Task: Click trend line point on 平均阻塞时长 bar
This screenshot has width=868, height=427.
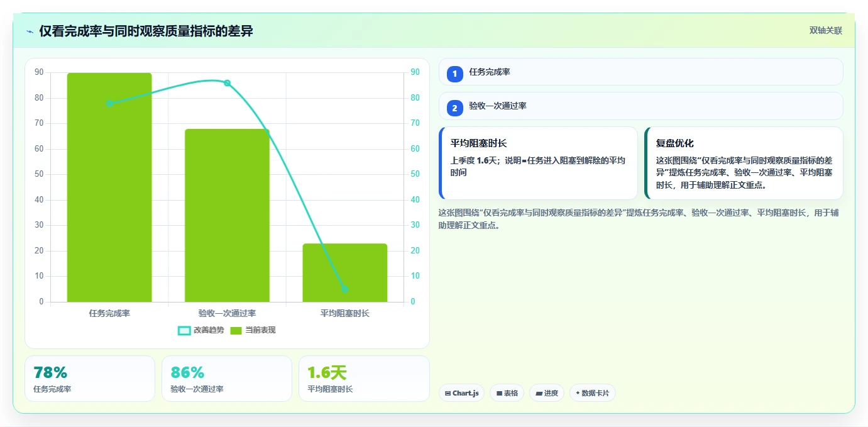Action: point(344,289)
